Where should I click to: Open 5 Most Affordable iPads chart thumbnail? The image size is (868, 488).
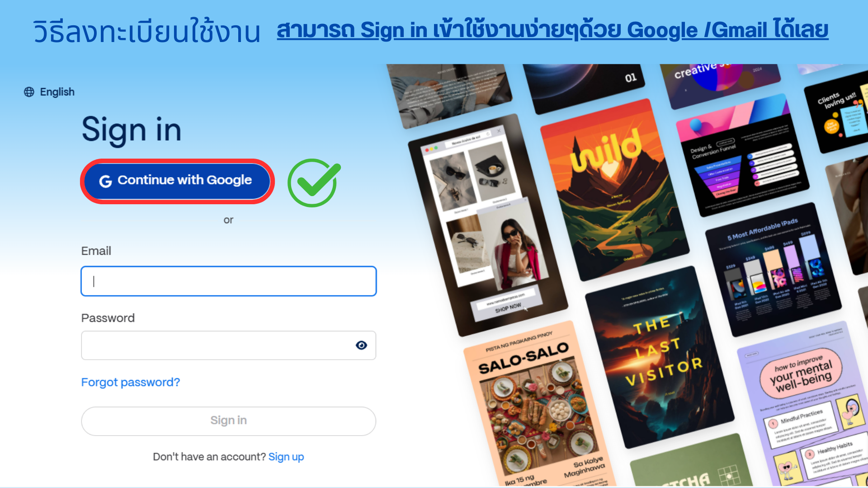point(774,269)
